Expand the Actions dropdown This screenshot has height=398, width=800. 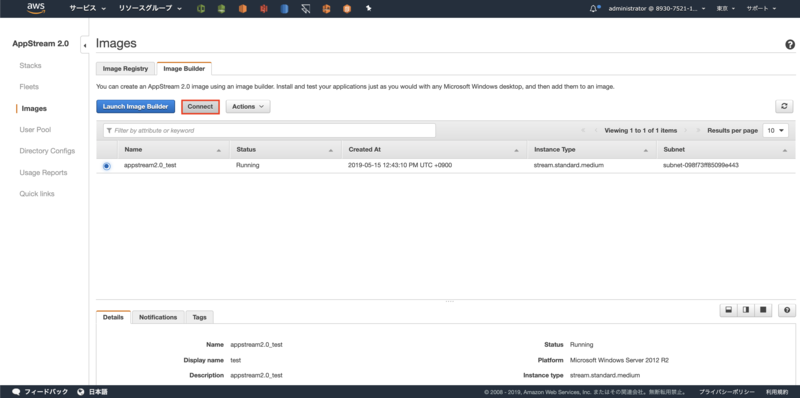[x=248, y=107]
